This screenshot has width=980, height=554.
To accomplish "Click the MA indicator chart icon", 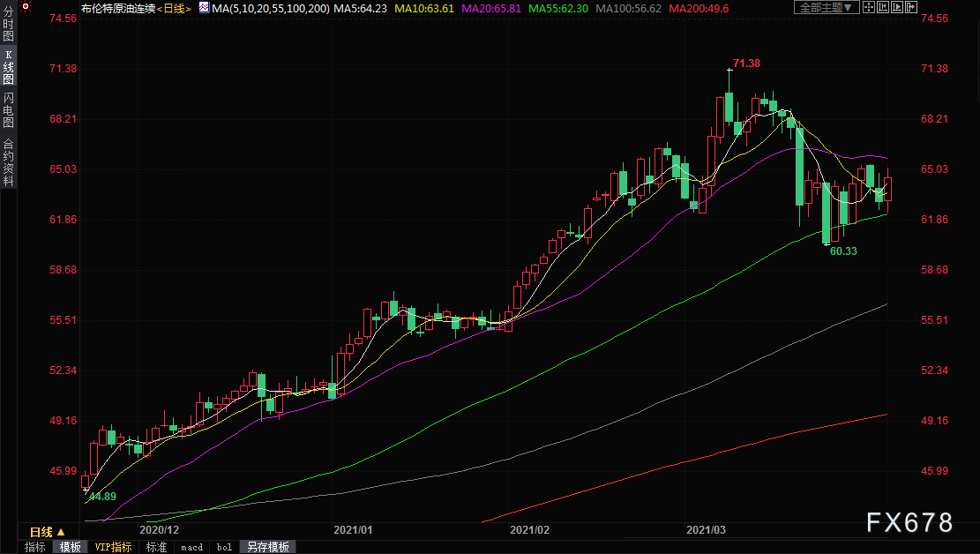I will pos(204,8).
